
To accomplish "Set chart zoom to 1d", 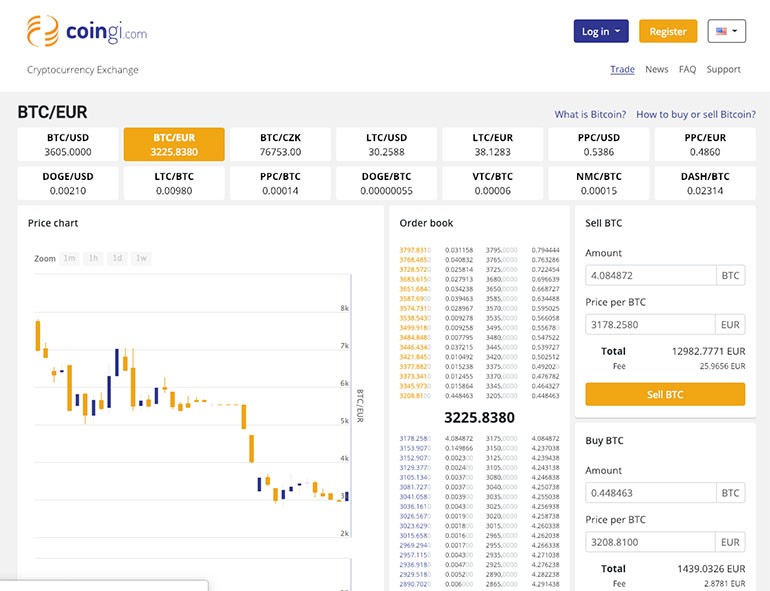I will click(x=117, y=258).
